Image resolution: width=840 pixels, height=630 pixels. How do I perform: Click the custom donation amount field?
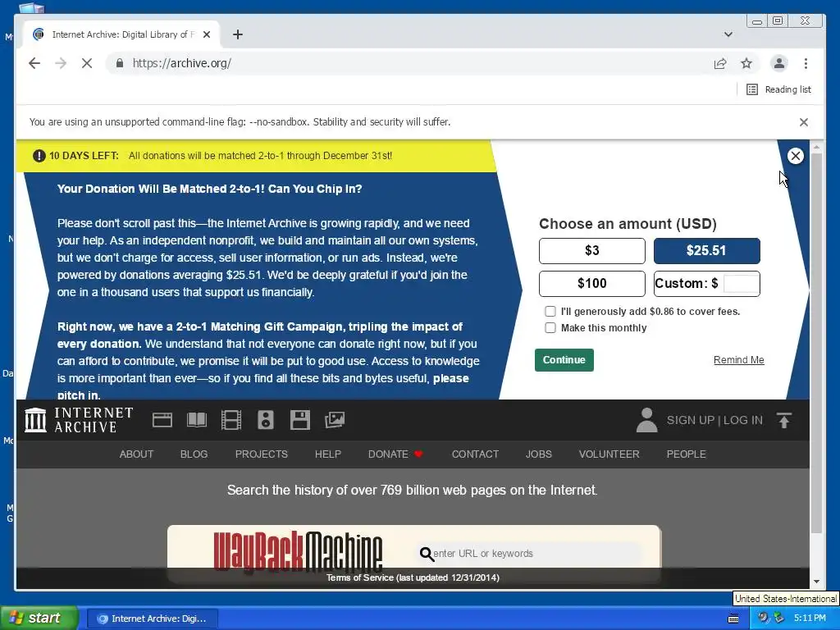point(741,283)
